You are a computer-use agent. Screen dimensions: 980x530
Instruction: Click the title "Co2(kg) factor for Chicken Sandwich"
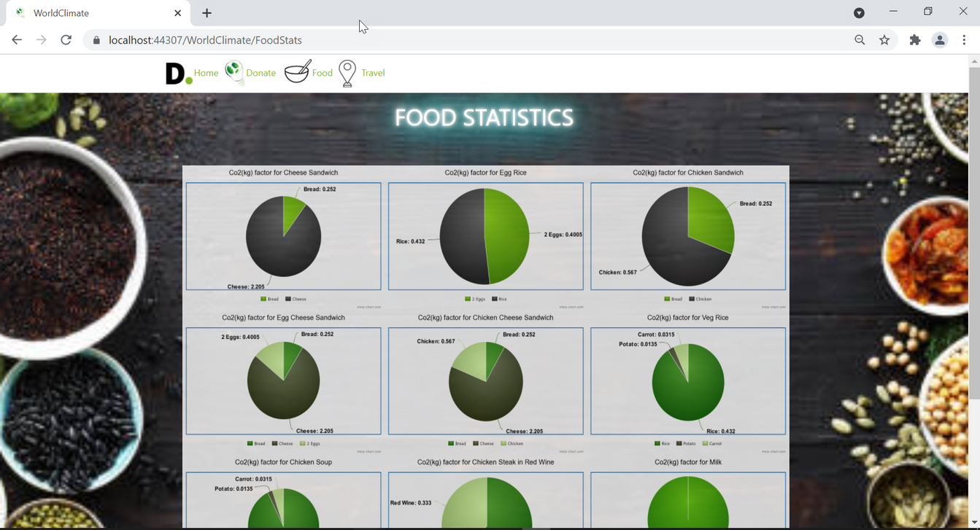[x=688, y=173]
